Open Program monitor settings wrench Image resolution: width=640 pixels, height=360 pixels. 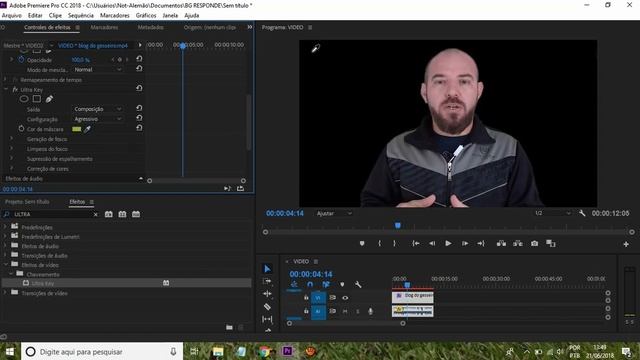point(582,213)
